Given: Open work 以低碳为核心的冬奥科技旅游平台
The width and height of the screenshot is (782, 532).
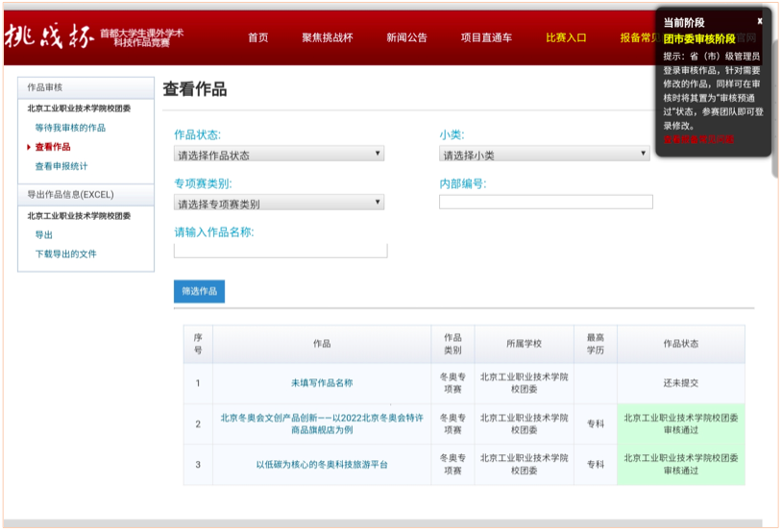Looking at the screenshot, I should [322, 465].
